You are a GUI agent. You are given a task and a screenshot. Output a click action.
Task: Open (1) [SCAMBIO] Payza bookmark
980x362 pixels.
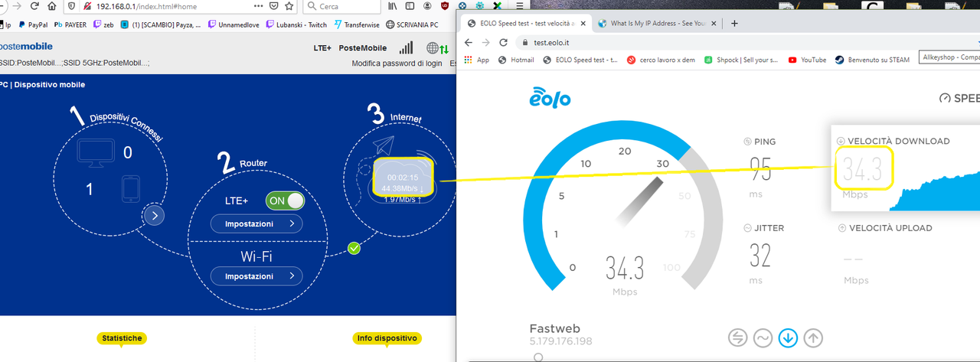pyautogui.click(x=162, y=24)
